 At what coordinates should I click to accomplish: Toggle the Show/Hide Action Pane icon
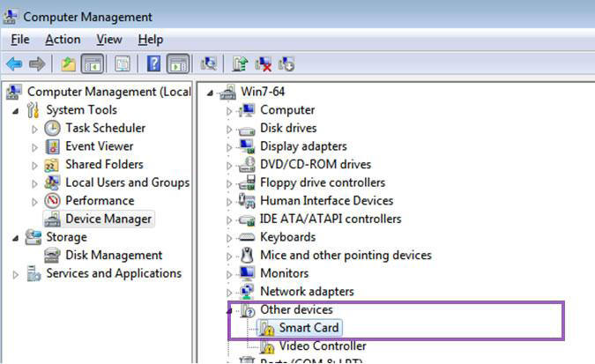pyautogui.click(x=178, y=63)
